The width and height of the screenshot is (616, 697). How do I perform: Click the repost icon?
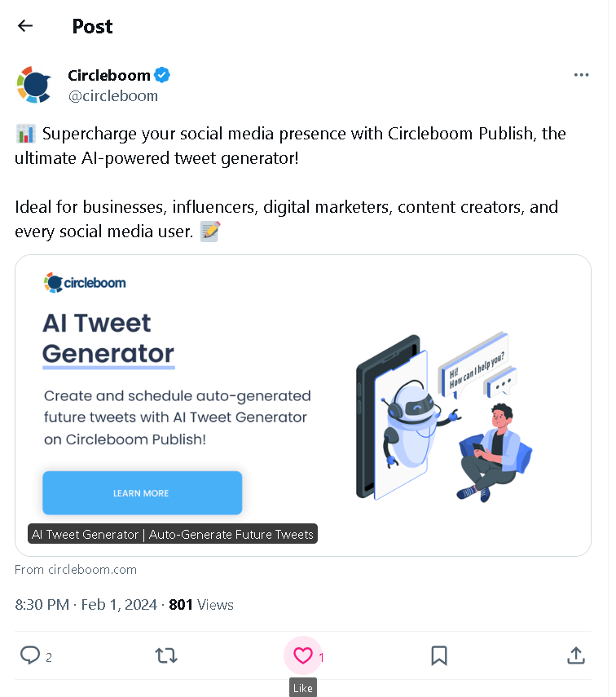pos(166,655)
